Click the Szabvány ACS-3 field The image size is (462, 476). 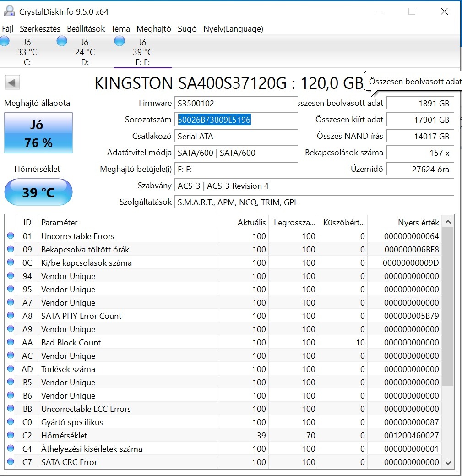coord(314,186)
